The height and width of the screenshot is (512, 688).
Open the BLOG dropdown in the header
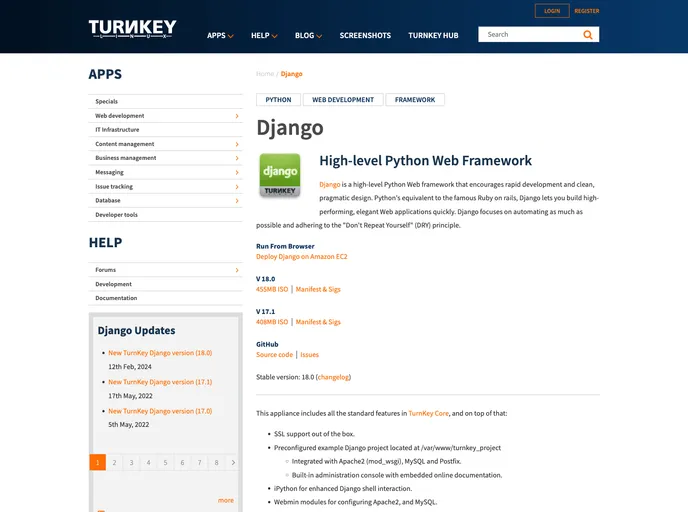coord(308,36)
